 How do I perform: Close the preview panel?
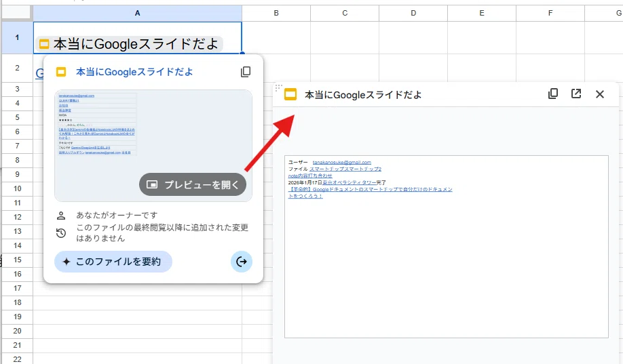tap(600, 94)
